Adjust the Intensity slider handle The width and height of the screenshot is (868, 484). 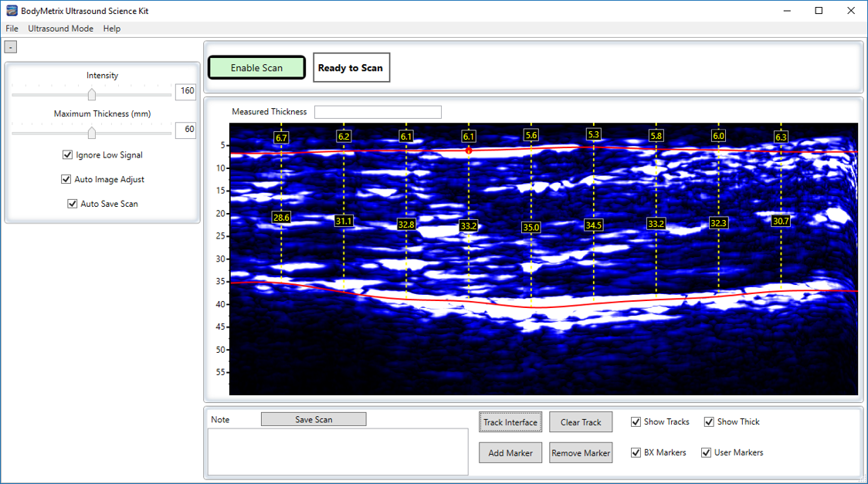(92, 94)
